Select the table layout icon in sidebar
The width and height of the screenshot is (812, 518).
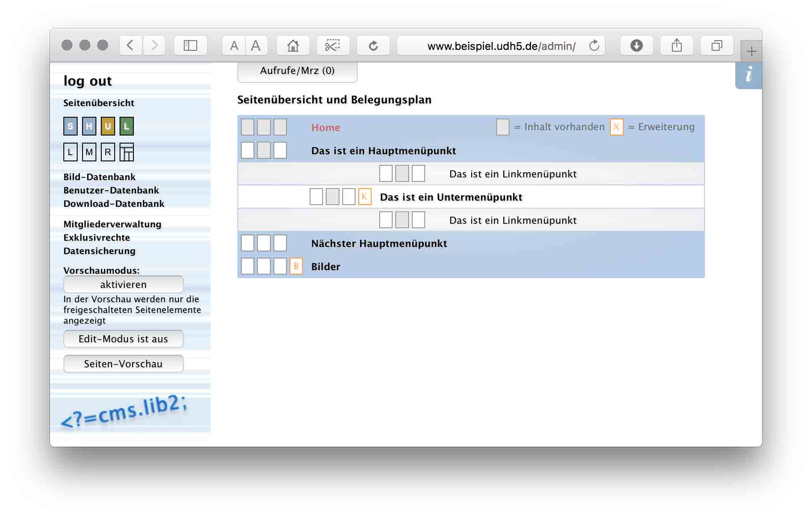[126, 152]
